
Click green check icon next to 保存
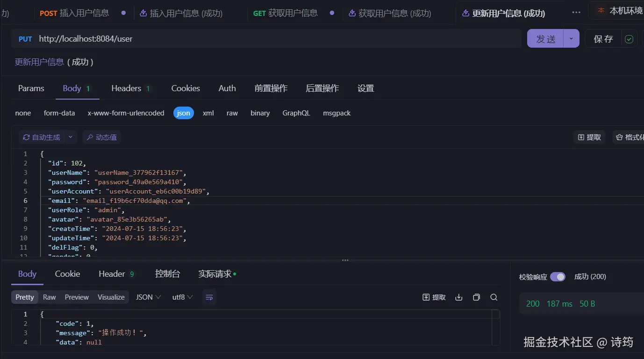click(x=629, y=39)
